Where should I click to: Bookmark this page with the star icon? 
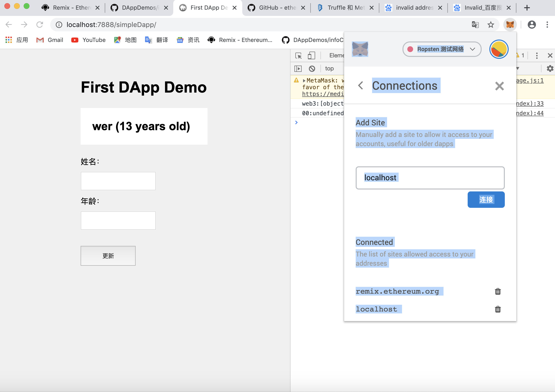click(x=491, y=24)
